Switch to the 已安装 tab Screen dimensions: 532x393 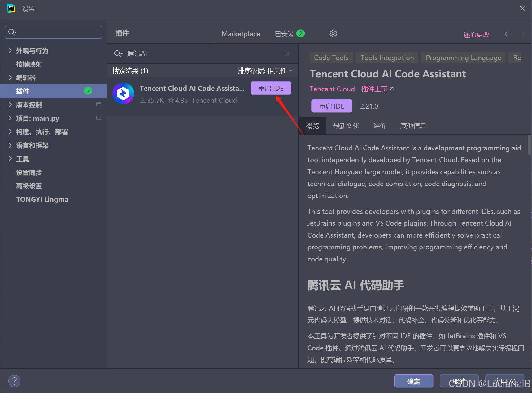(x=290, y=34)
